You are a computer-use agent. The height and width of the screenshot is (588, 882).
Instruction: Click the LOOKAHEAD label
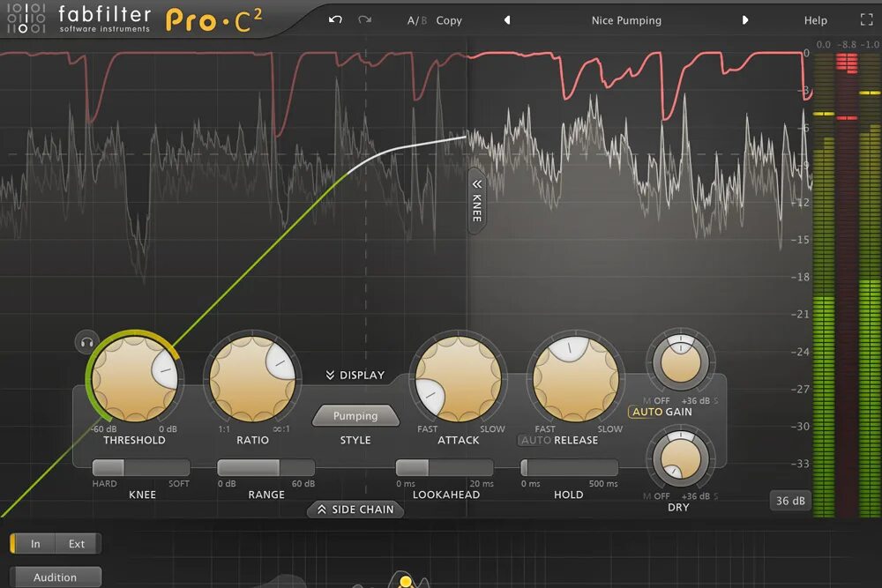(446, 495)
